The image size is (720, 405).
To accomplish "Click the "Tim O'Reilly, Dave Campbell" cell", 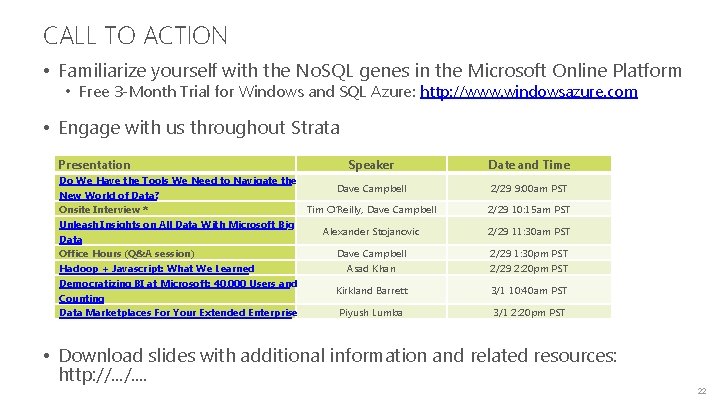I will click(371, 210).
